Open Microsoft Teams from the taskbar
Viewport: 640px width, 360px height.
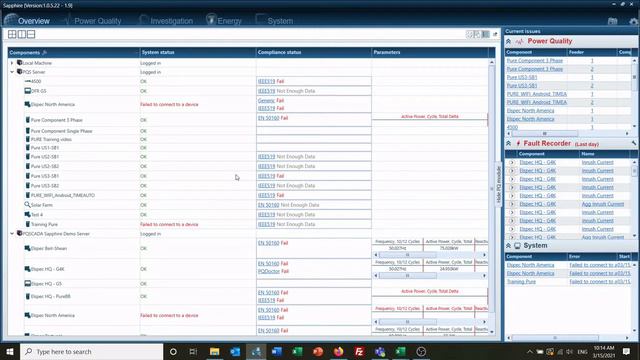click(x=380, y=351)
